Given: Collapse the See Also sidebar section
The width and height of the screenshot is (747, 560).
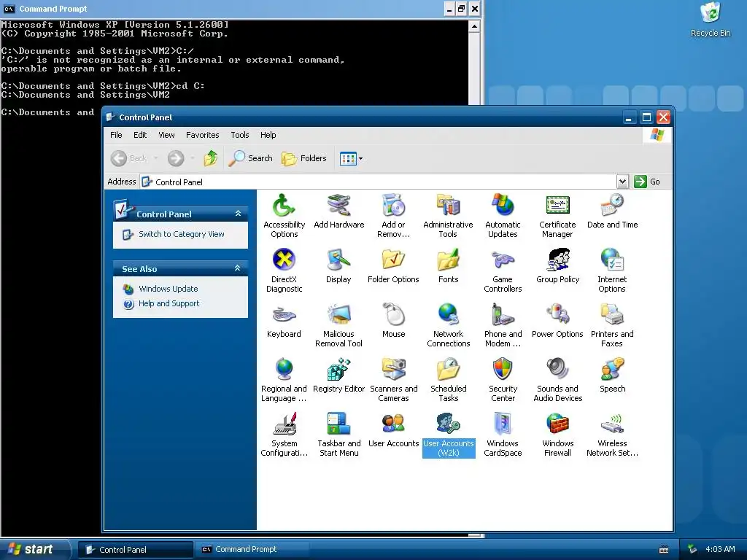Looking at the screenshot, I should (238, 268).
